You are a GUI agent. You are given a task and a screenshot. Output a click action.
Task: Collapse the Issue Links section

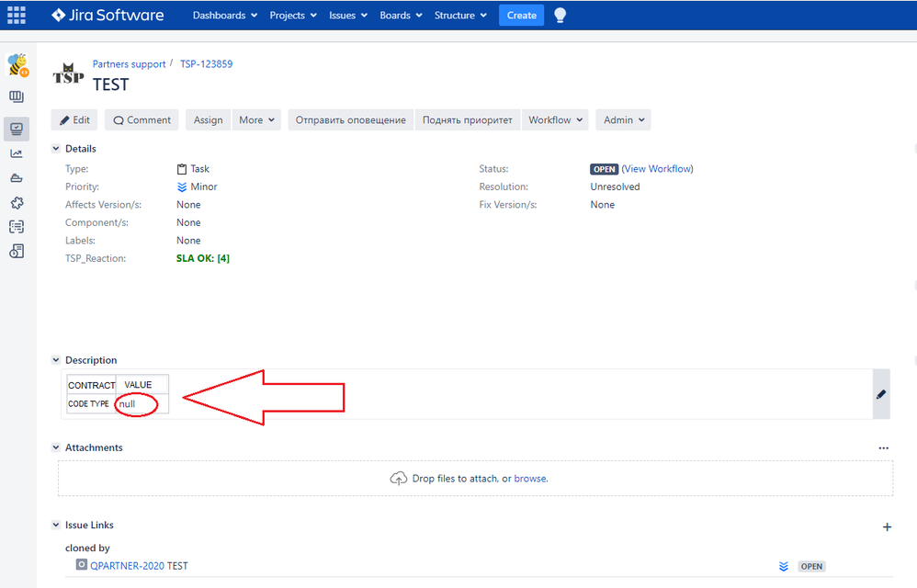(x=56, y=525)
